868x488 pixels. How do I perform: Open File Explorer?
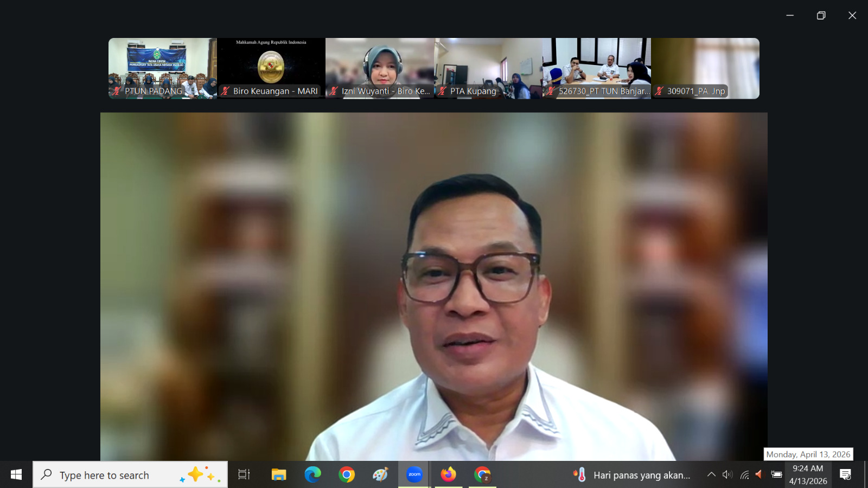coord(279,474)
